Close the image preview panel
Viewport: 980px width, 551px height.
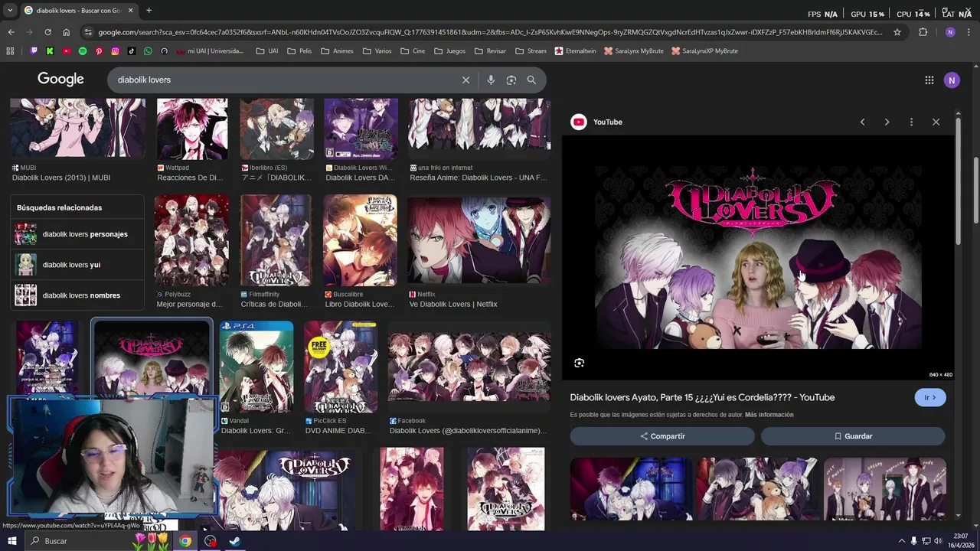[x=936, y=122]
